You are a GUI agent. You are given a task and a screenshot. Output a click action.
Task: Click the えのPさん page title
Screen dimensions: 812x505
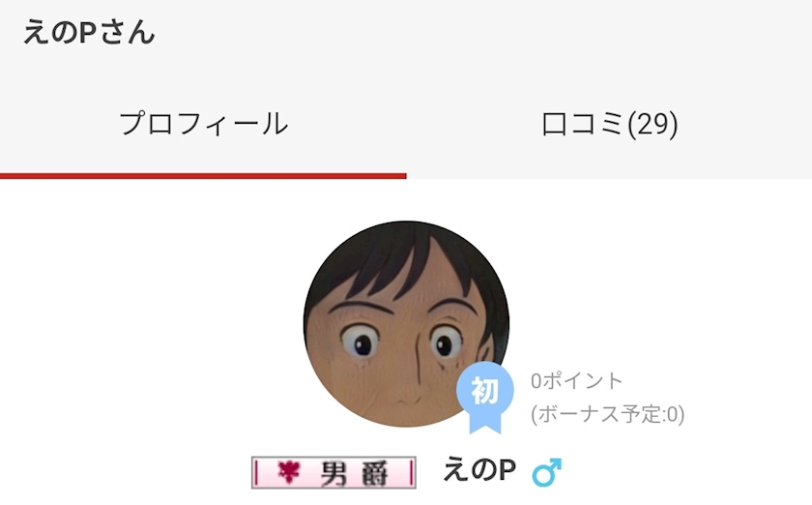[x=89, y=33]
